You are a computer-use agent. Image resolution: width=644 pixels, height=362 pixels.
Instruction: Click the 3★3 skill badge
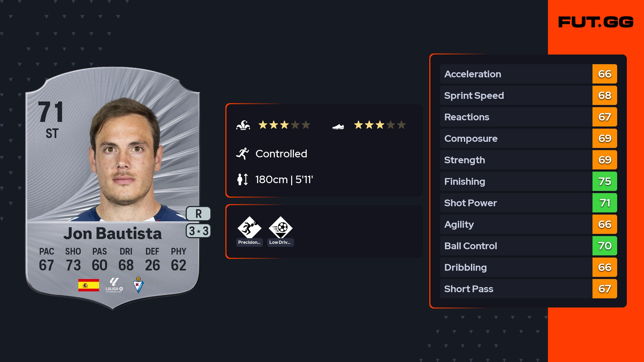coord(198,231)
